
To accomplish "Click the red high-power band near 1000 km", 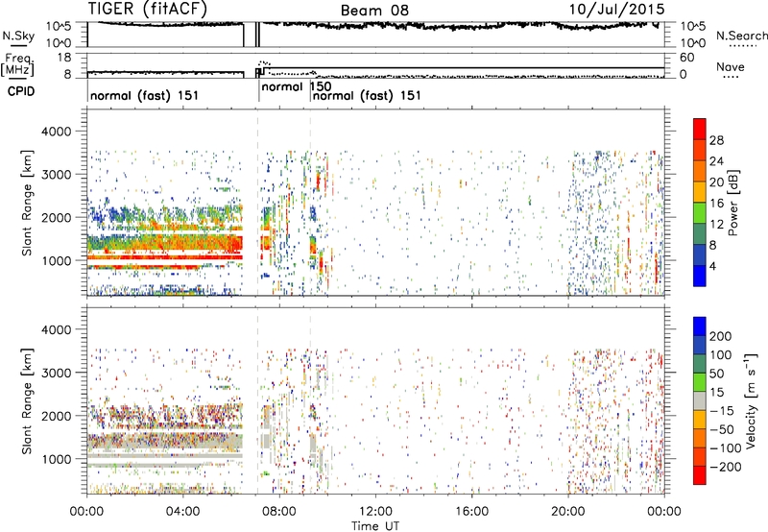I will 165,257.
